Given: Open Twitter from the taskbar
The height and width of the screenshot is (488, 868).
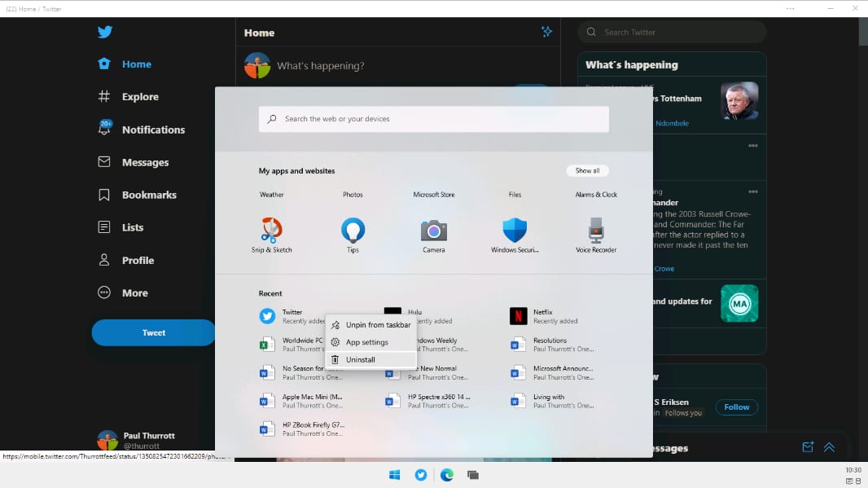Looking at the screenshot, I should coord(421,475).
